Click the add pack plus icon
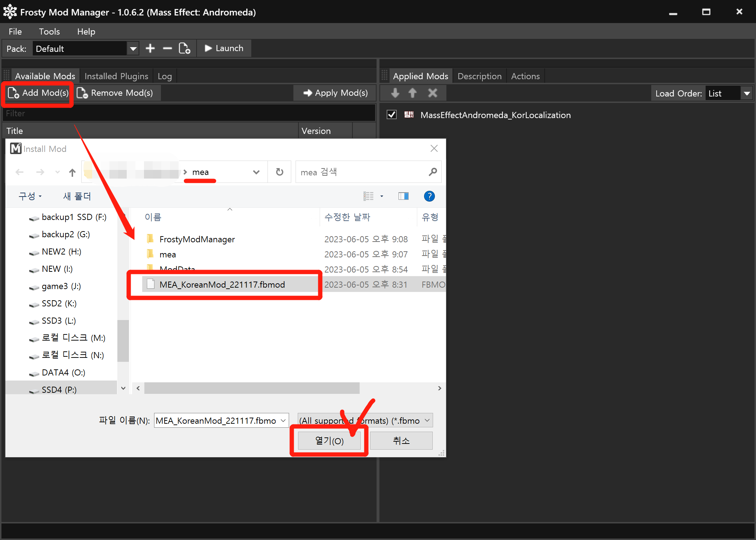Viewport: 756px width, 540px height. pyautogui.click(x=150, y=48)
